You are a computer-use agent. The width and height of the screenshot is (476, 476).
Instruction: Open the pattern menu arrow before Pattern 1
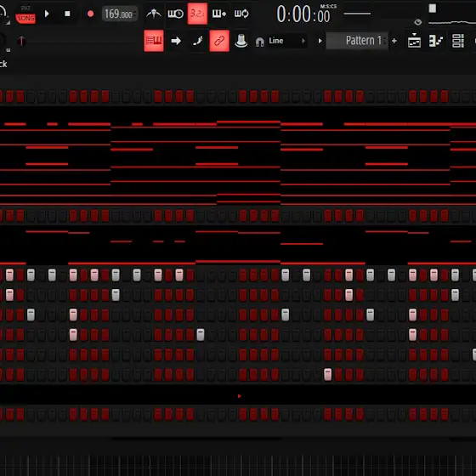tap(320, 41)
